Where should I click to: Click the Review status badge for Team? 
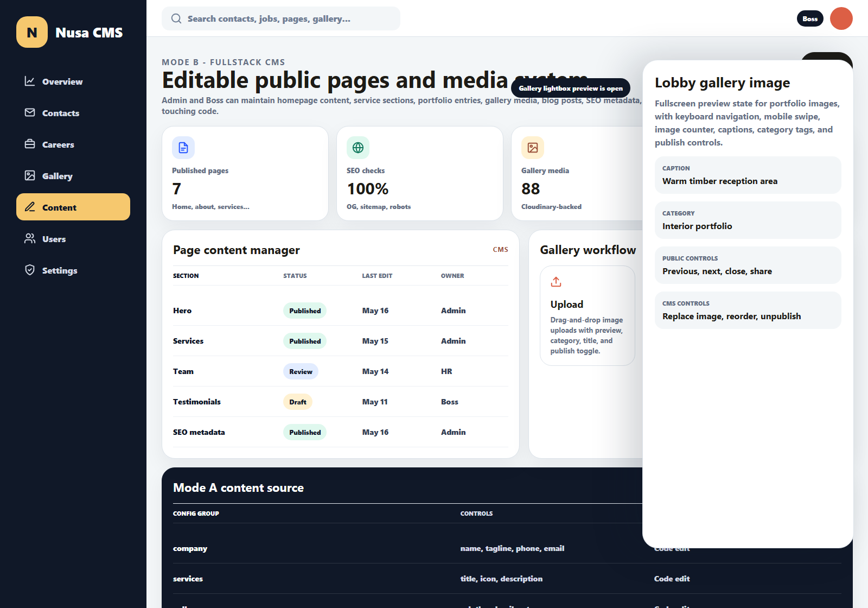tap(301, 371)
